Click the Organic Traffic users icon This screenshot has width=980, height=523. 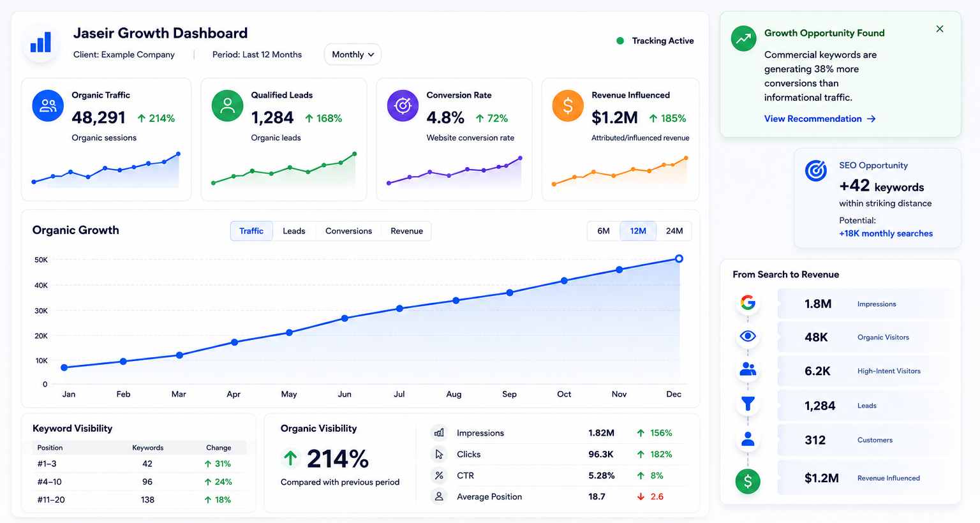click(x=48, y=106)
